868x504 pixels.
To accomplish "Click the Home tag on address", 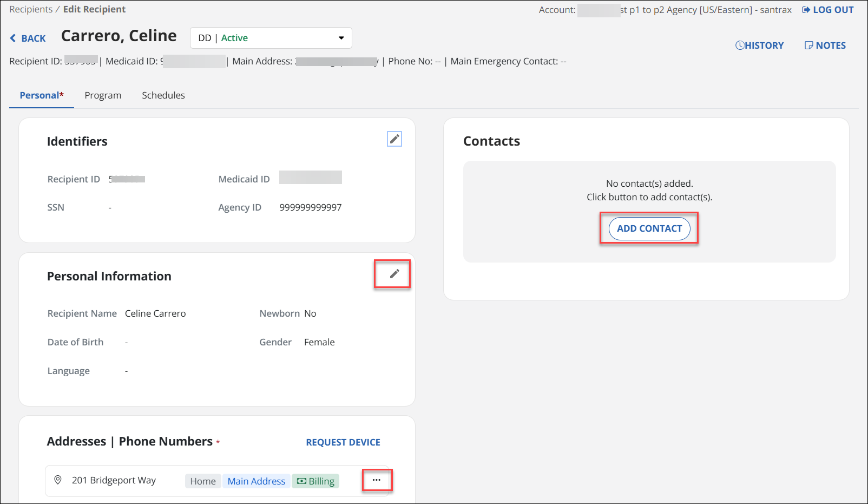I will pyautogui.click(x=203, y=481).
